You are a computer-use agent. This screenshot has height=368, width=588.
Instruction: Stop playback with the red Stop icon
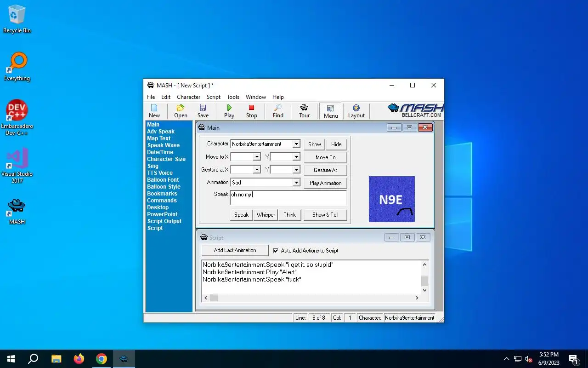(251, 111)
